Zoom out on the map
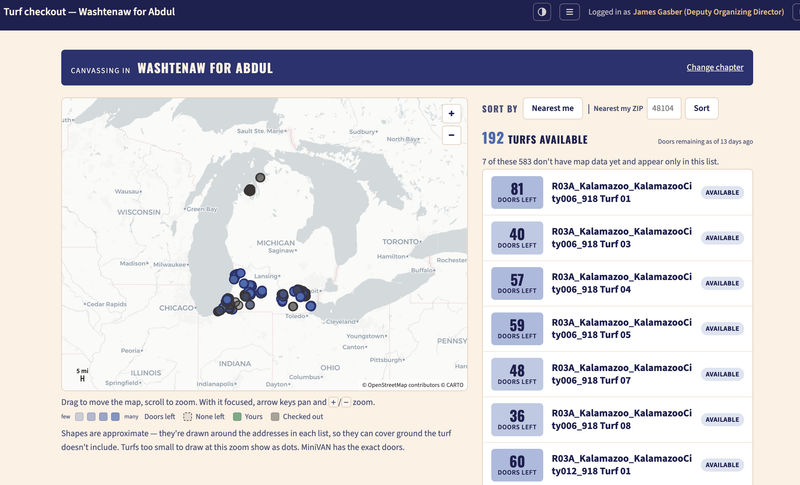The width and height of the screenshot is (800, 485). coord(451,135)
